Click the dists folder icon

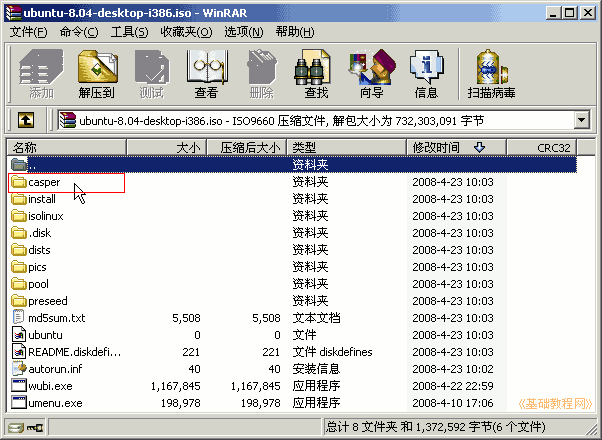18,250
